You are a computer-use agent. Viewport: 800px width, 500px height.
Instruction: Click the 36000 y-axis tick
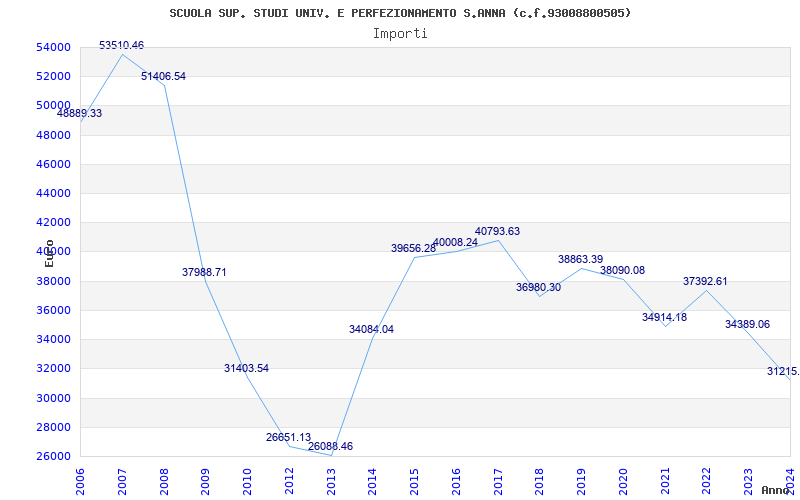tap(53, 310)
